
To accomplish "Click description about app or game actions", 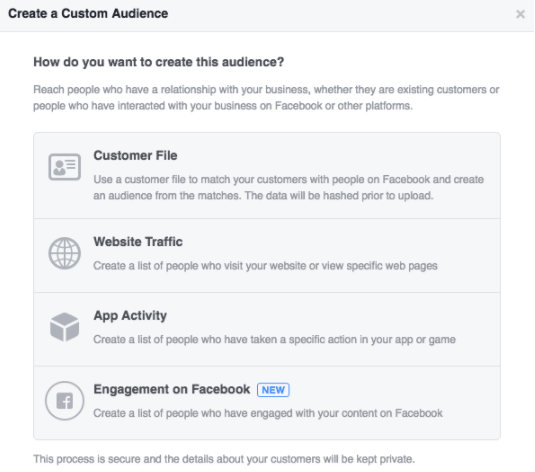I will 275,340.
